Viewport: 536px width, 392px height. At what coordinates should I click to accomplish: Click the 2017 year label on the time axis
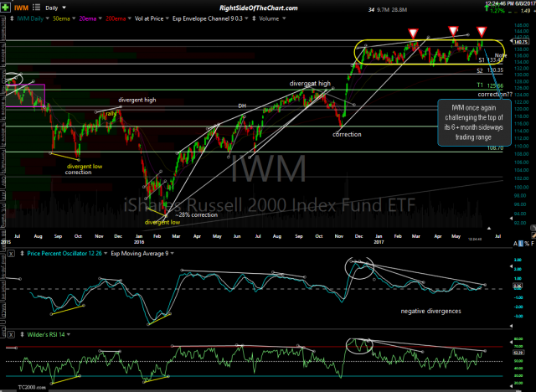(x=379, y=242)
